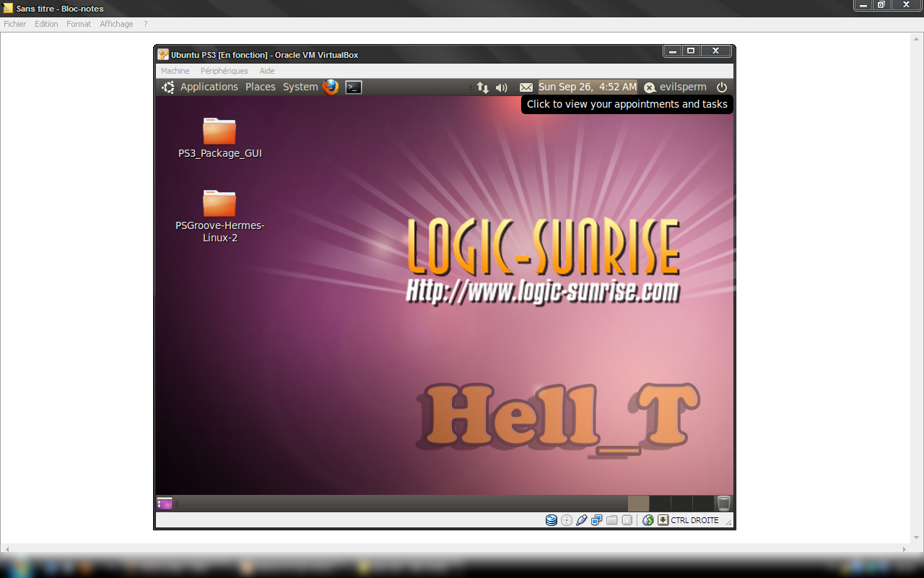The image size is (924, 578).
Task: Switch to the third workspace
Action: 682,504
